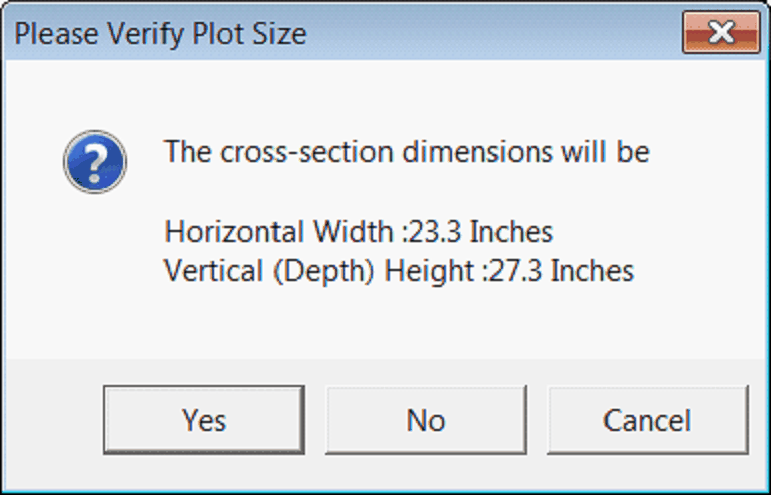Viewport: 772px width, 496px height.
Task: Cancel the plot size dialog
Action: pos(647,420)
